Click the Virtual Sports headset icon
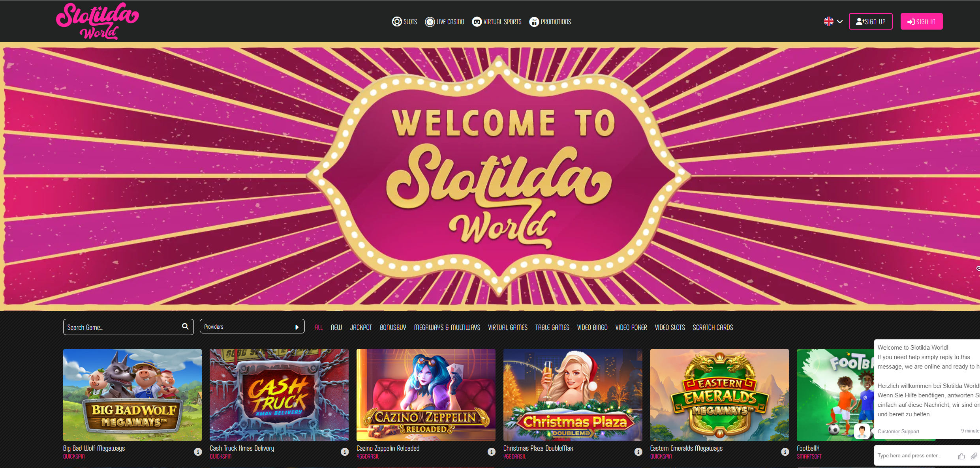Image resolution: width=980 pixels, height=468 pixels. coord(477,22)
